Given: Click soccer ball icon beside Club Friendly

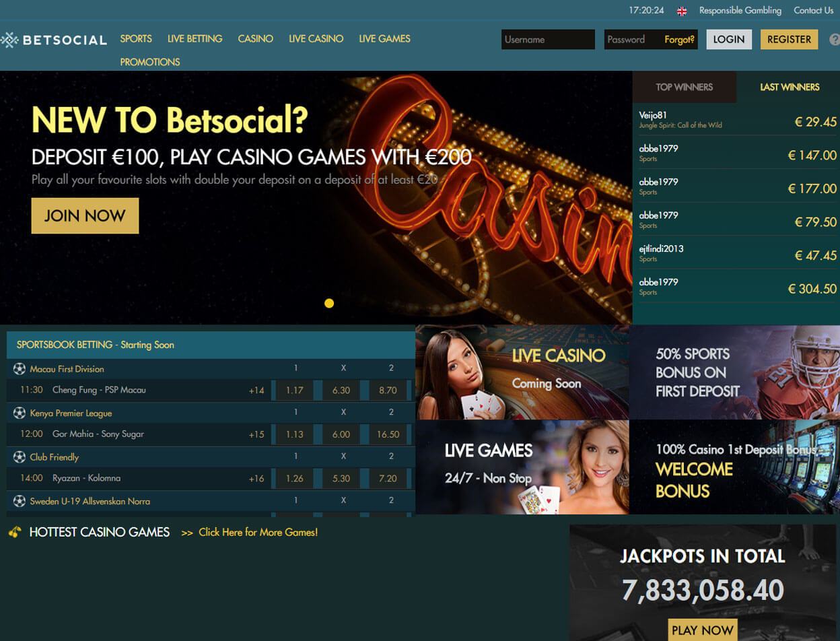Looking at the screenshot, I should click(x=20, y=457).
